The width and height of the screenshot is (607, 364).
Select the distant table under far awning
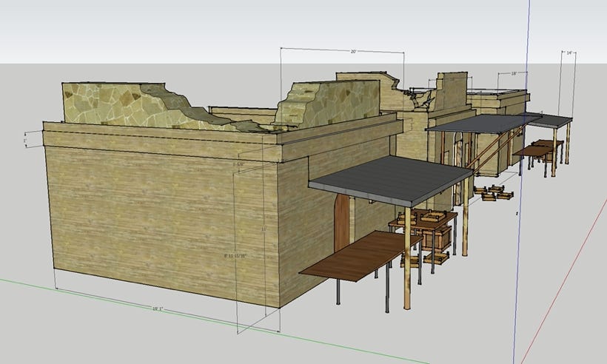[534, 150]
